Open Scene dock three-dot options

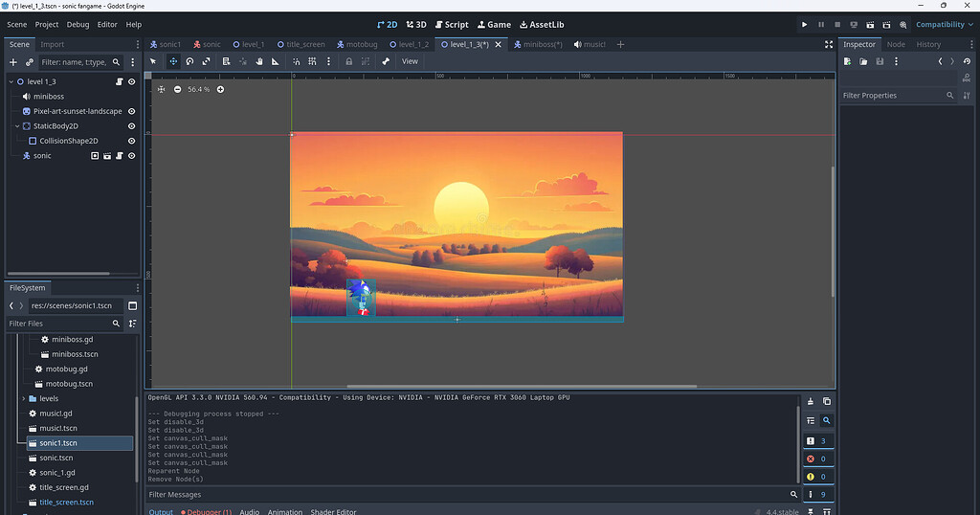pyautogui.click(x=138, y=44)
